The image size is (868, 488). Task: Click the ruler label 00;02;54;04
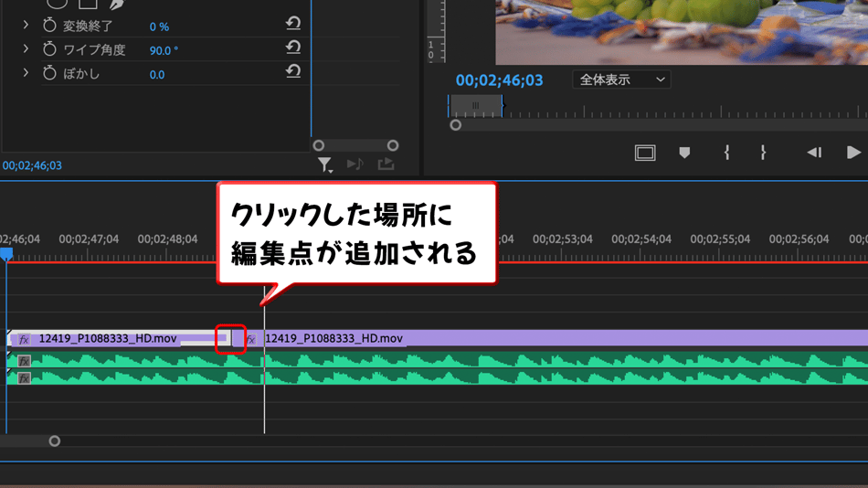tap(641, 239)
